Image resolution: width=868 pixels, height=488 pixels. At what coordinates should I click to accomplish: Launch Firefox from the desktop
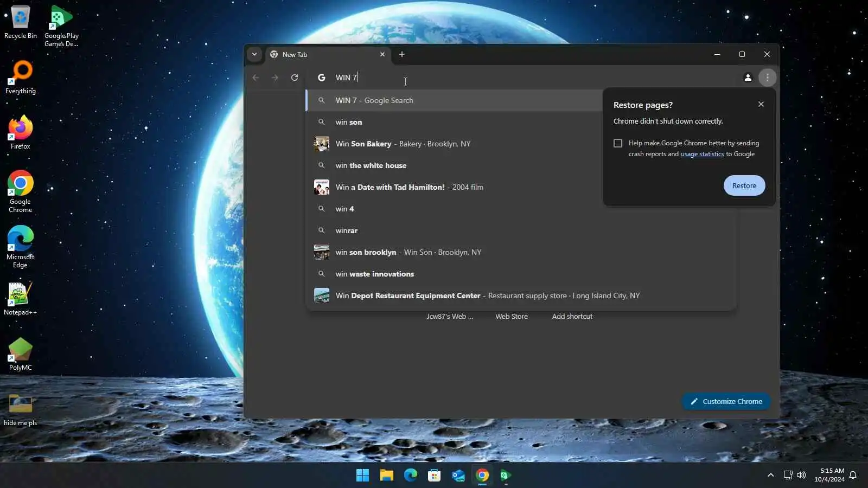[x=21, y=133]
